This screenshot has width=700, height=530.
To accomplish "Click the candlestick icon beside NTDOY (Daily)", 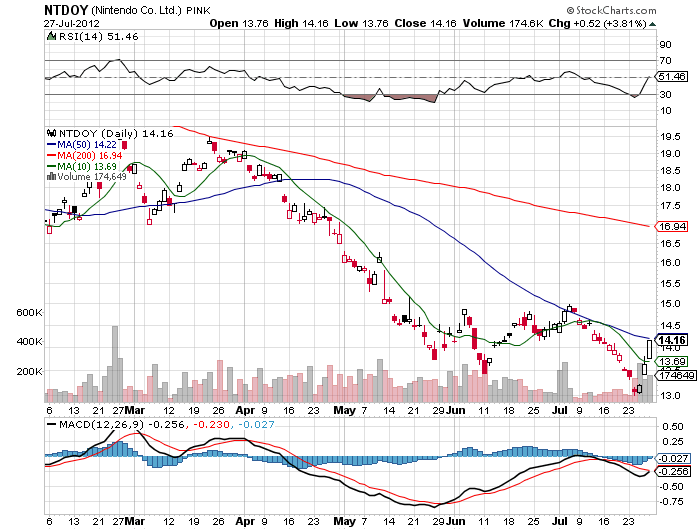I will [52, 133].
